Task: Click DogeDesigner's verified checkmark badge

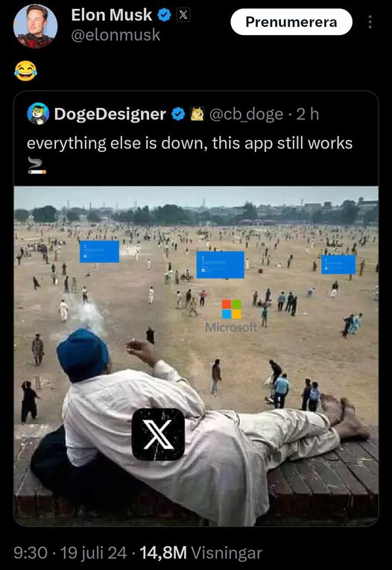Action: coord(178,114)
